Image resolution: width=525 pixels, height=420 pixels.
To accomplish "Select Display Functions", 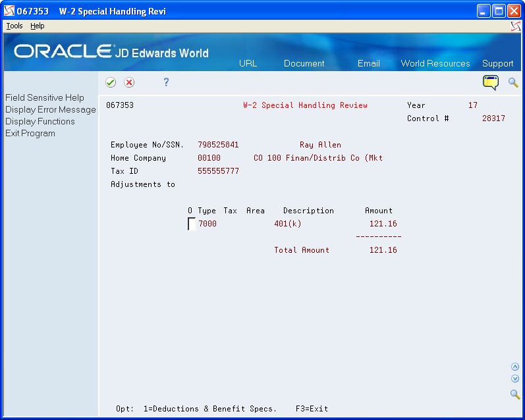I will pos(40,122).
